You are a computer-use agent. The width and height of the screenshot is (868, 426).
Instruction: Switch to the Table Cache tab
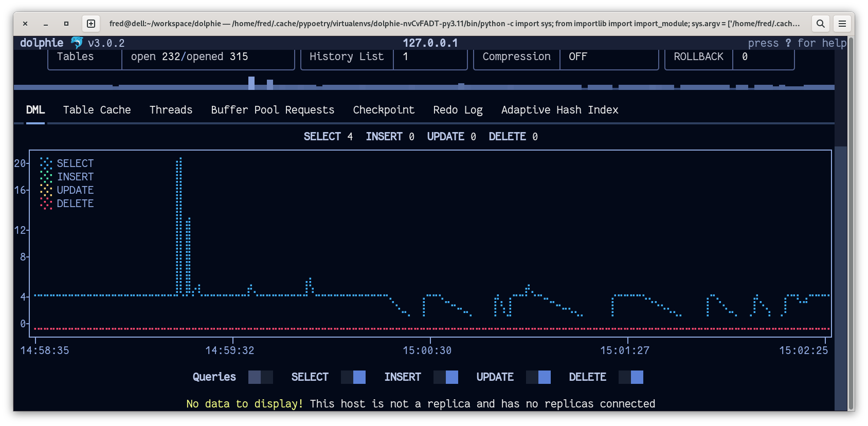click(97, 110)
